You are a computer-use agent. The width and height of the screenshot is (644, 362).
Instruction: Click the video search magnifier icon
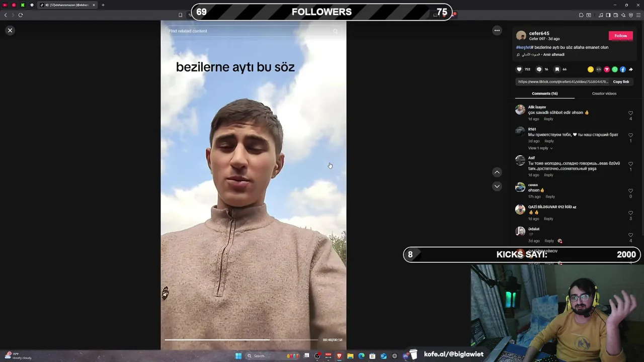tap(336, 31)
